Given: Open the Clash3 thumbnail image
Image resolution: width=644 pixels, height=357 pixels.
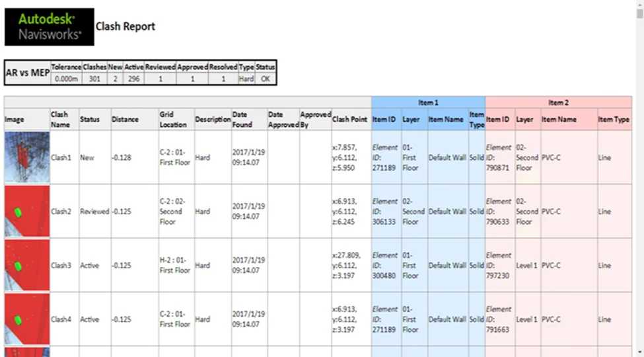Looking at the screenshot, I should [x=27, y=265].
